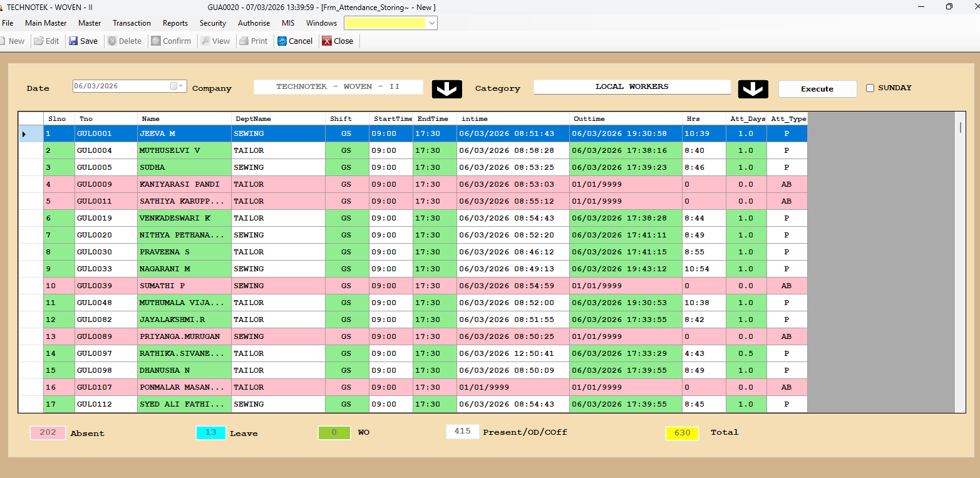
Task: Open the yellow menu bar combo box
Action: (431, 23)
